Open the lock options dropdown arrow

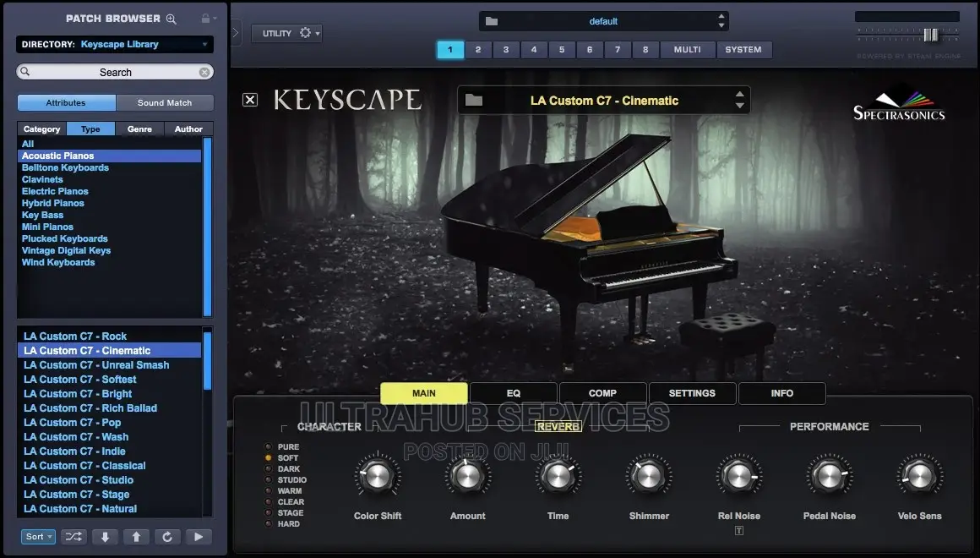click(x=215, y=19)
